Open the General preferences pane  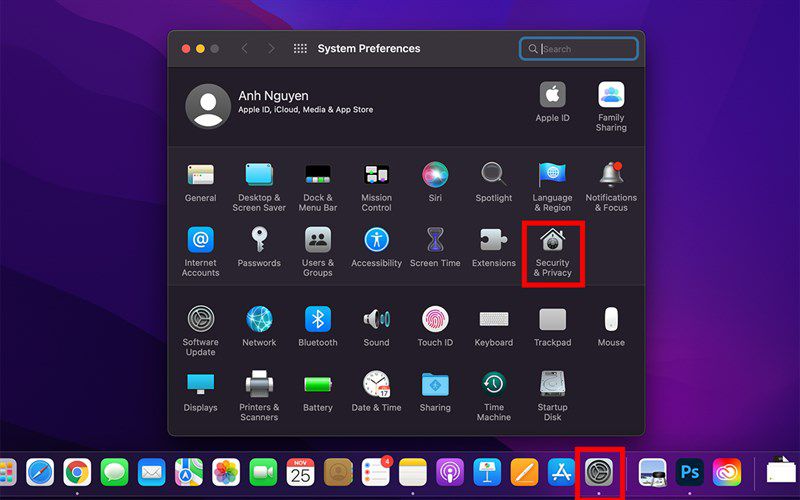201,183
